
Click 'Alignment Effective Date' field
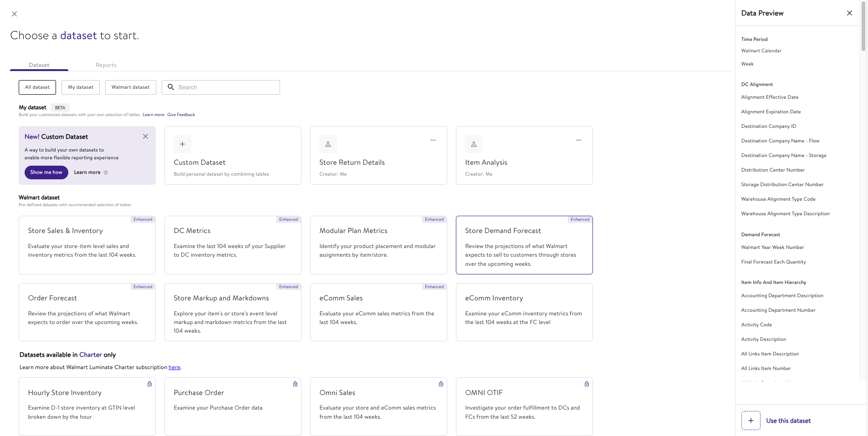click(770, 97)
